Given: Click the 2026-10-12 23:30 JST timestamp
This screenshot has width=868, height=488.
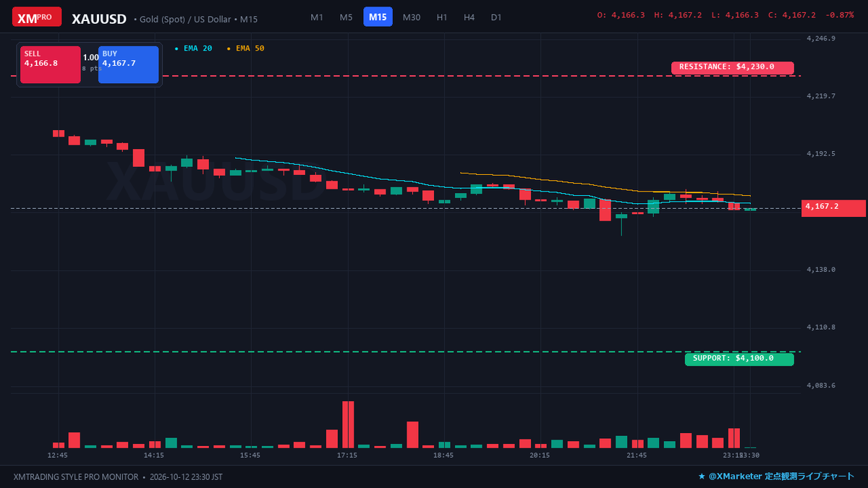Looking at the screenshot, I should coord(186,477).
